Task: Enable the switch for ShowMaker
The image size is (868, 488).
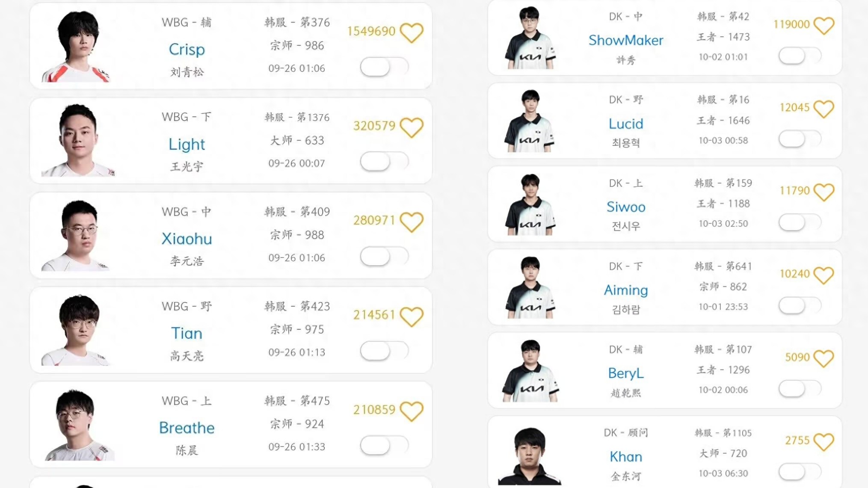Action: coord(800,56)
